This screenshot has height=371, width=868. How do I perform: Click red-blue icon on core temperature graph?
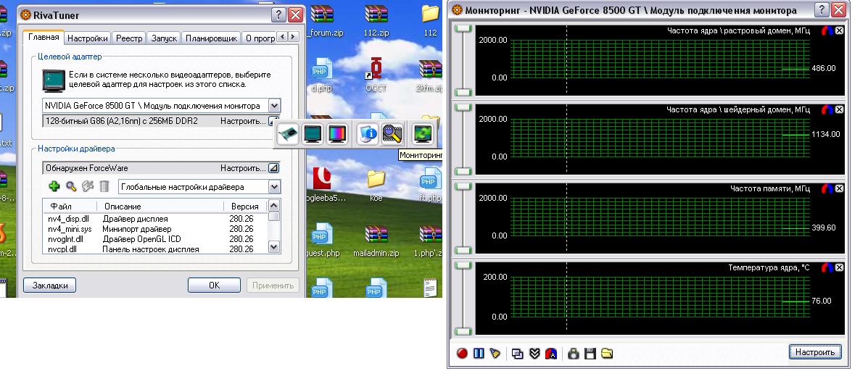click(827, 267)
